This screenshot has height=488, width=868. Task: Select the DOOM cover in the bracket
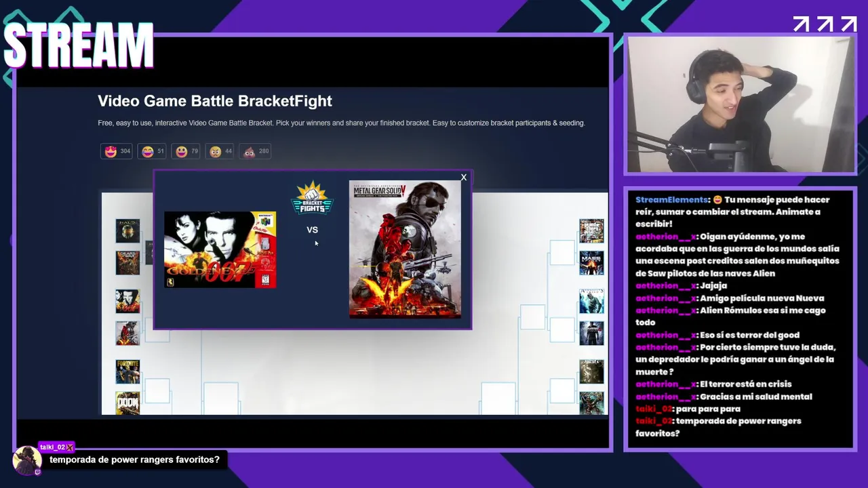tap(127, 403)
